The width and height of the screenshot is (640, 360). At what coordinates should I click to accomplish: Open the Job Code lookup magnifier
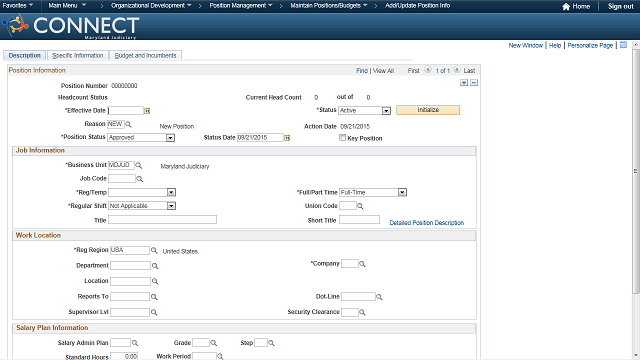pos(140,179)
